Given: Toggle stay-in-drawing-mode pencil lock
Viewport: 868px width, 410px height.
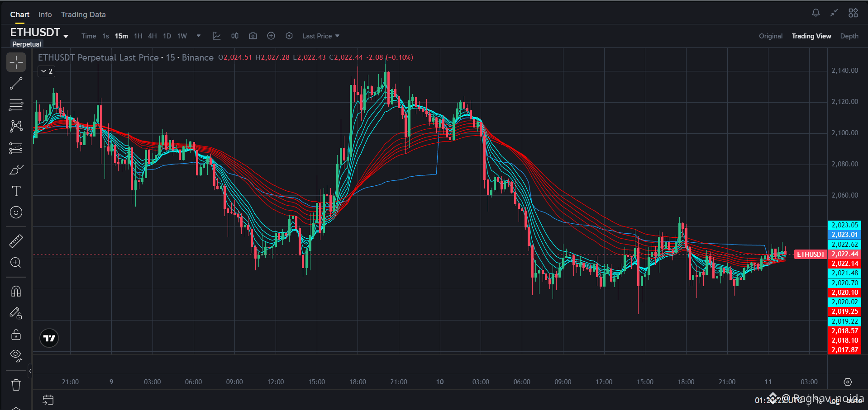Looking at the screenshot, I should (x=16, y=313).
